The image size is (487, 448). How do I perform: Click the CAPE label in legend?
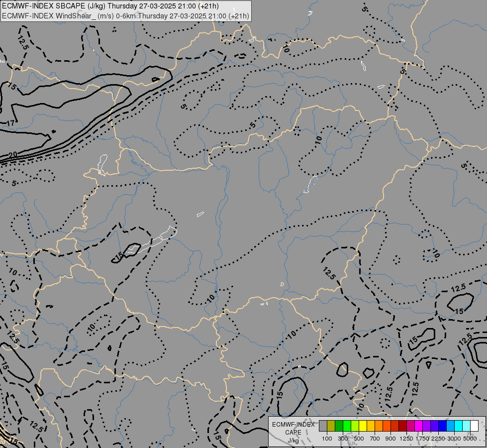293,433
